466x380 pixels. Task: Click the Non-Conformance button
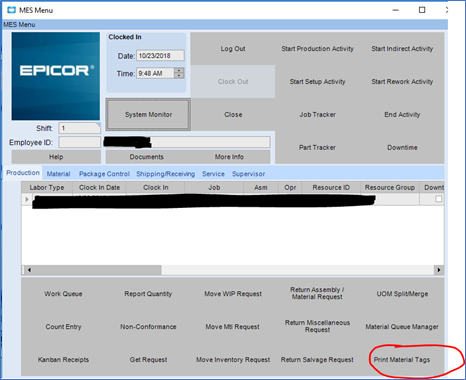point(148,327)
